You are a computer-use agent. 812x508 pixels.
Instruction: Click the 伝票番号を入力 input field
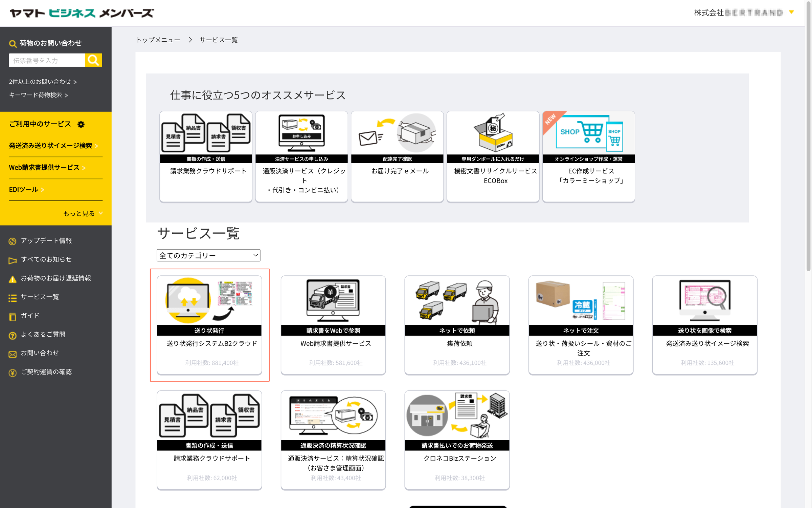point(47,60)
